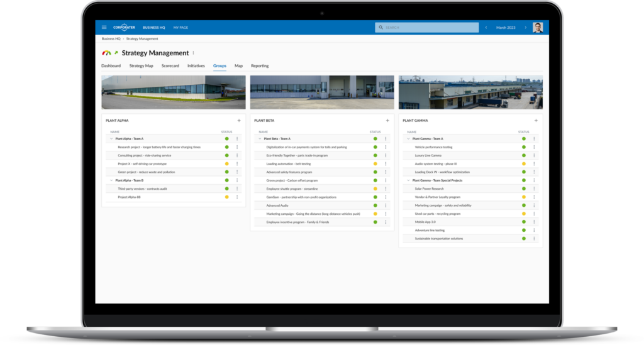The height and width of the screenshot is (345, 644).
Task: Click the search magnifier icon
Action: pyautogui.click(x=380, y=28)
